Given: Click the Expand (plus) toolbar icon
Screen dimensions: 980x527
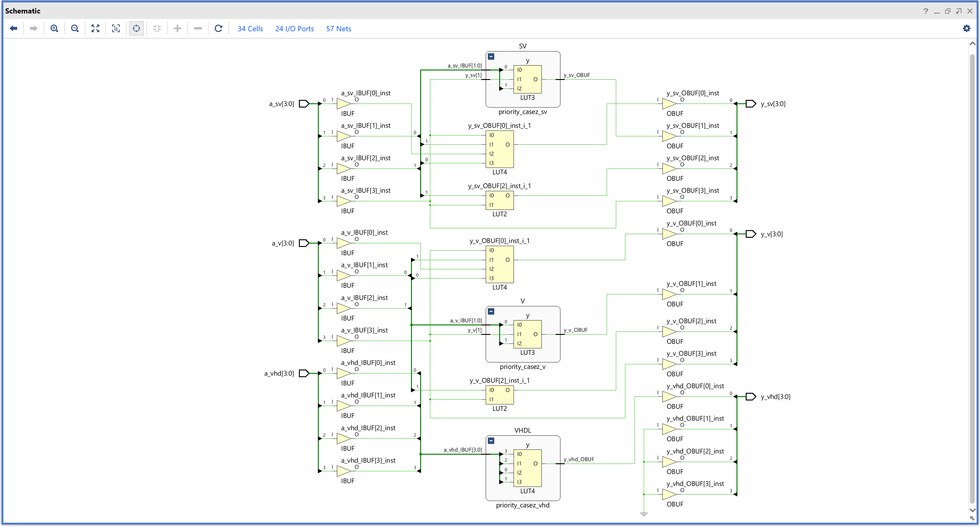Looking at the screenshot, I should (177, 28).
